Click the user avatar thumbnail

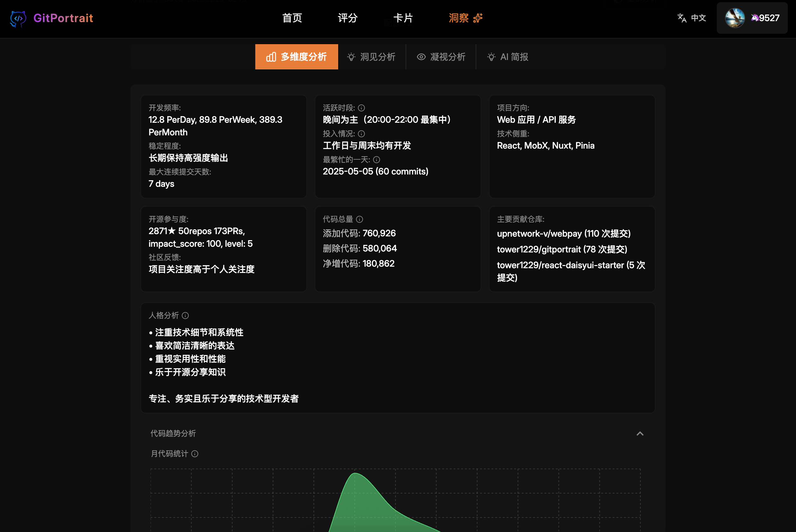[x=734, y=18]
